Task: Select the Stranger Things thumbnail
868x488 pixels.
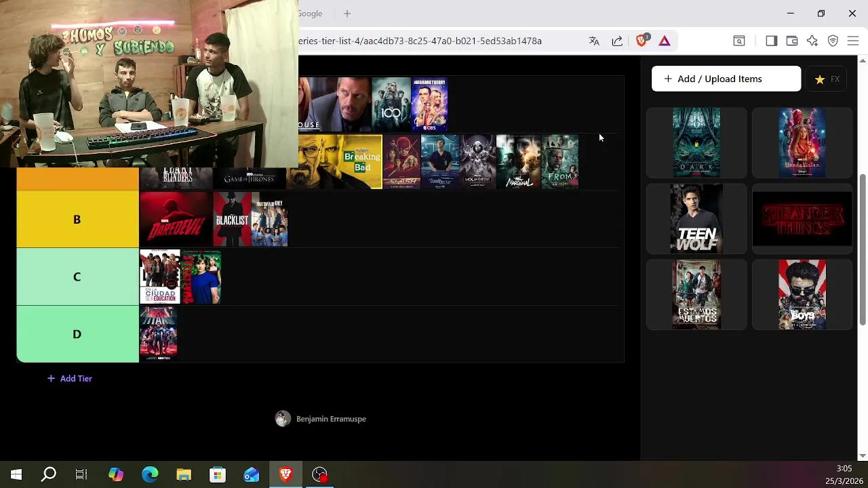Action: (x=802, y=218)
